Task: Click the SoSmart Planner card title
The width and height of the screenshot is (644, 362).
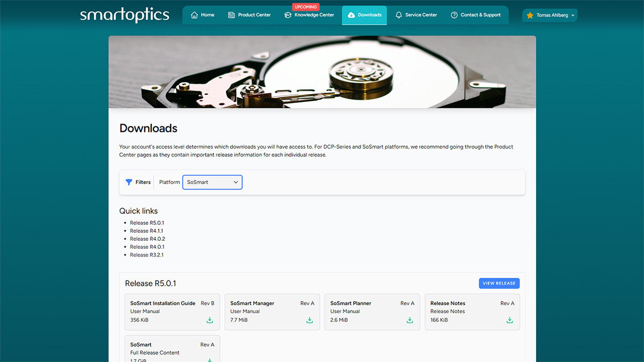Action: [x=351, y=303]
